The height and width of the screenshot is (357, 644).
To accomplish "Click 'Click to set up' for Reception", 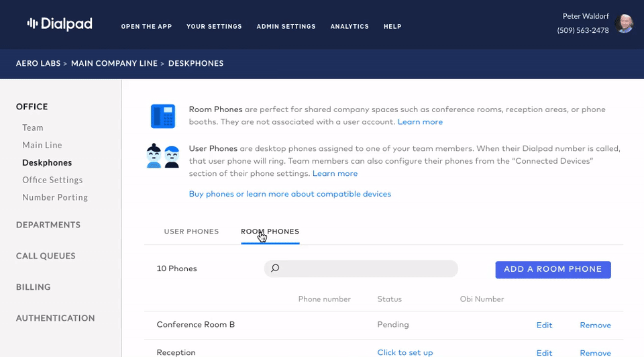I will pyautogui.click(x=405, y=352).
